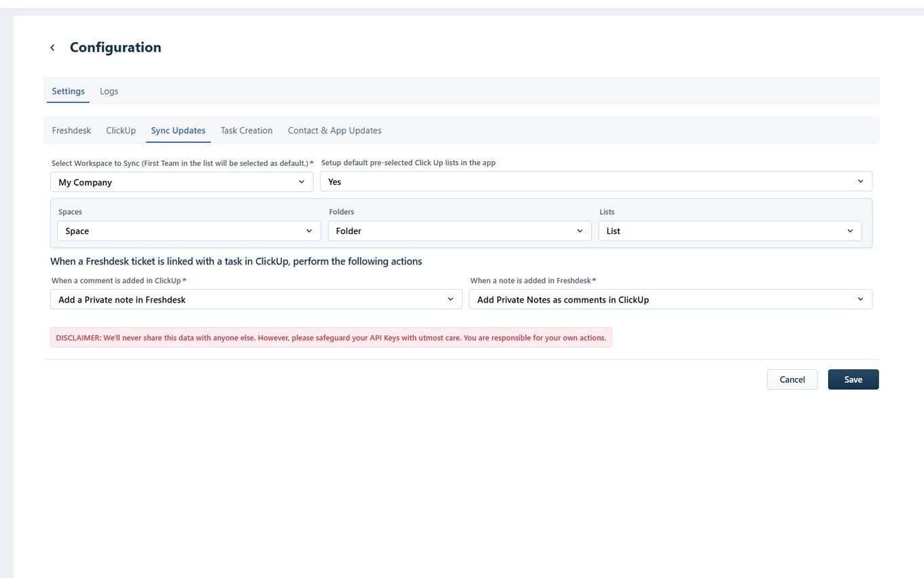Change the default pre-selected ClickUp lists setting
924x578 pixels.
(x=597, y=181)
